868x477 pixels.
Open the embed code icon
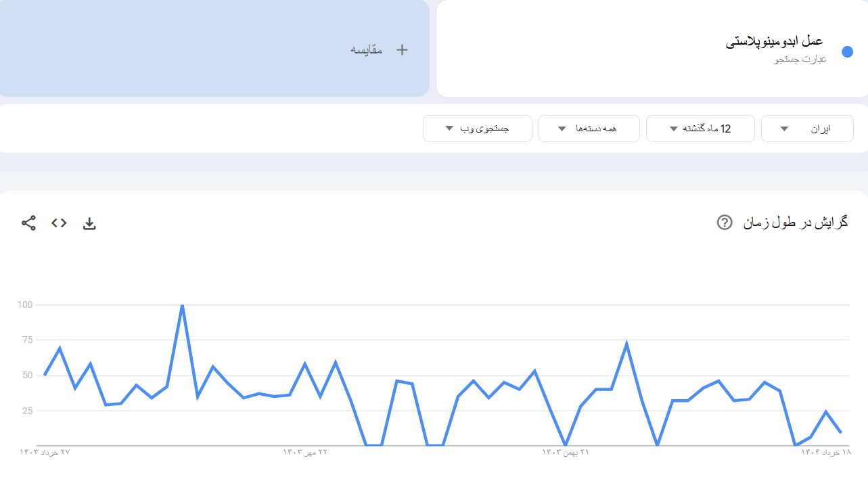coord(59,223)
